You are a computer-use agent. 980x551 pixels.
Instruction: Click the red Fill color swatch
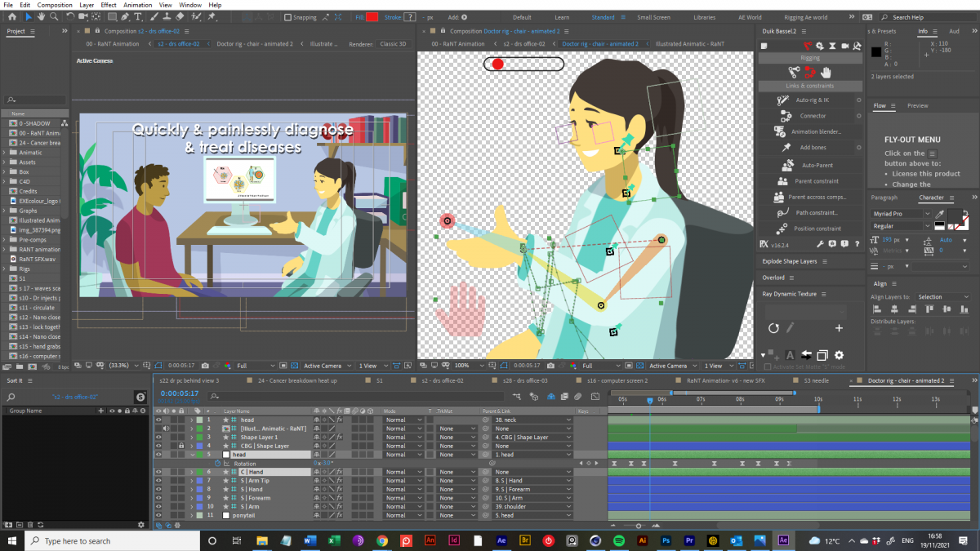(x=372, y=17)
